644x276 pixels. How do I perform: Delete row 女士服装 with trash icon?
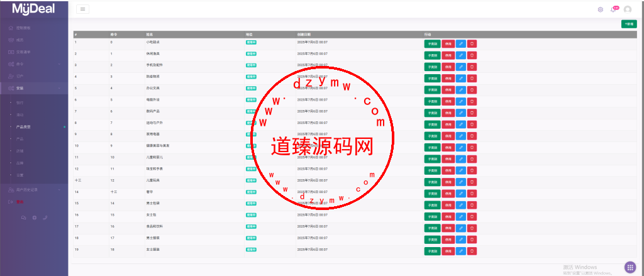click(472, 251)
